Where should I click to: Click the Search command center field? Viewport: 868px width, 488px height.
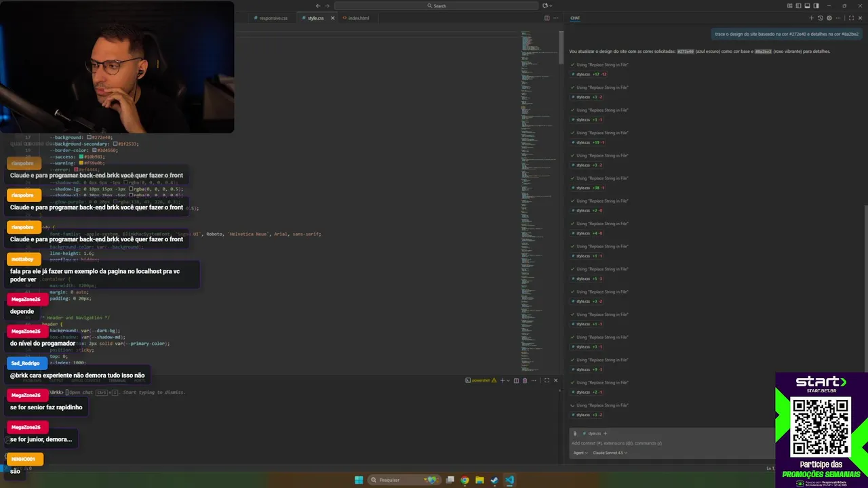(436, 6)
